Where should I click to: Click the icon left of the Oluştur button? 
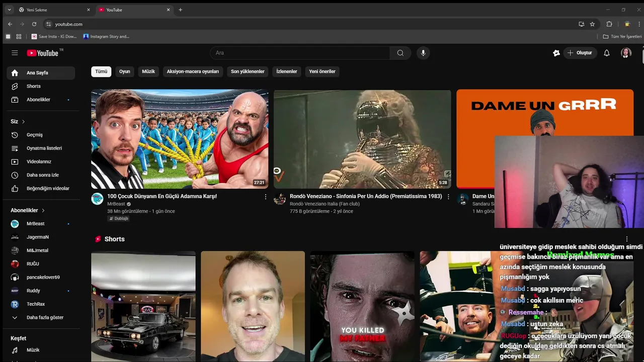click(x=556, y=53)
